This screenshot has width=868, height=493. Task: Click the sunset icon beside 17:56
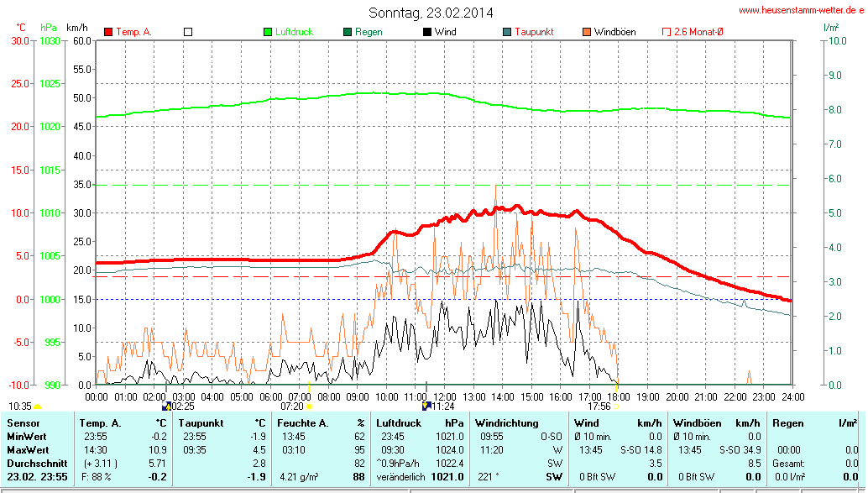click(x=616, y=406)
